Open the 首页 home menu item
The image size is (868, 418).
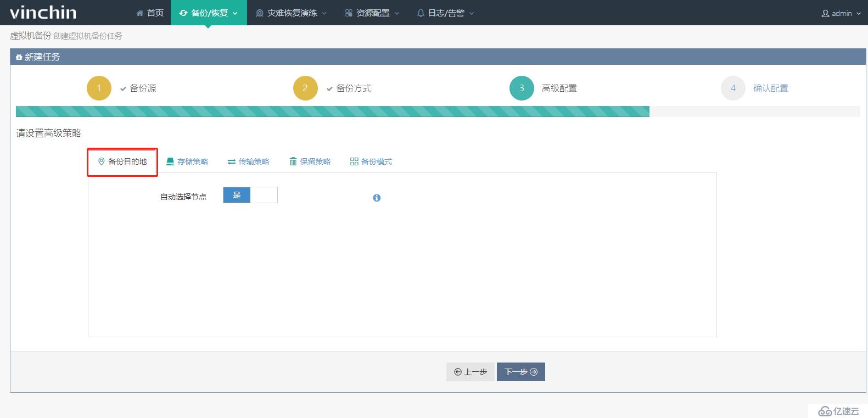tap(150, 13)
